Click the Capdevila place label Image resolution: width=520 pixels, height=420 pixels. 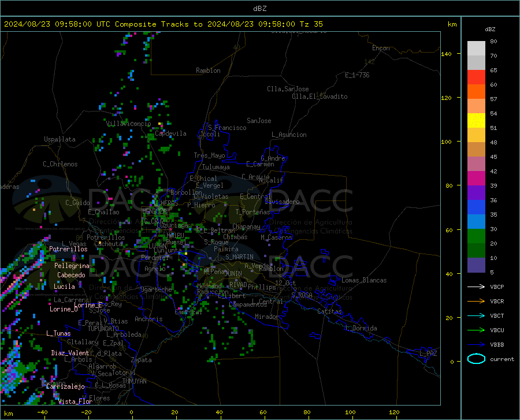coord(170,133)
